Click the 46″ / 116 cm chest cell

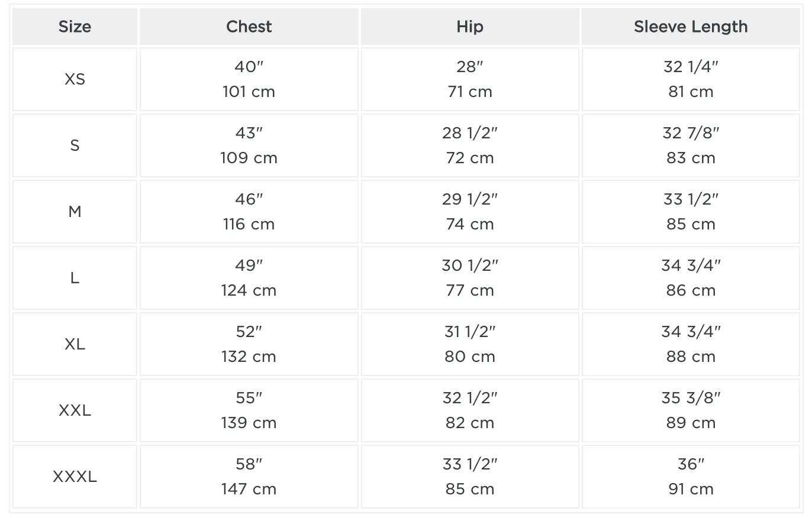[x=249, y=212]
